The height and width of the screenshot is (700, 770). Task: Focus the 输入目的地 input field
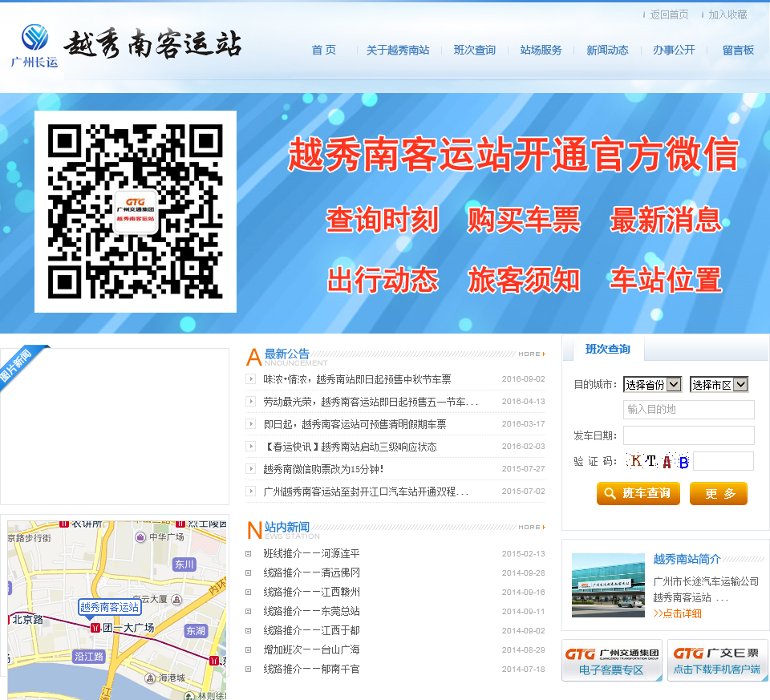[688, 410]
